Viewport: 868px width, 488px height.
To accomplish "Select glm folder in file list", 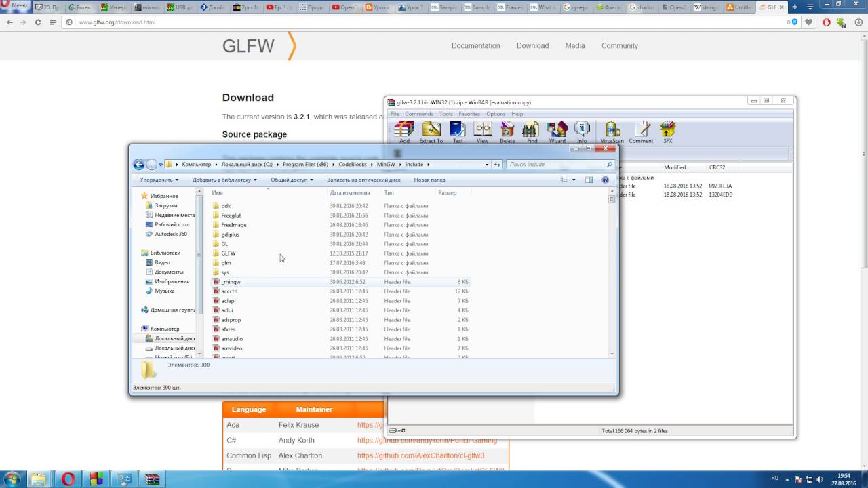I will [226, 263].
